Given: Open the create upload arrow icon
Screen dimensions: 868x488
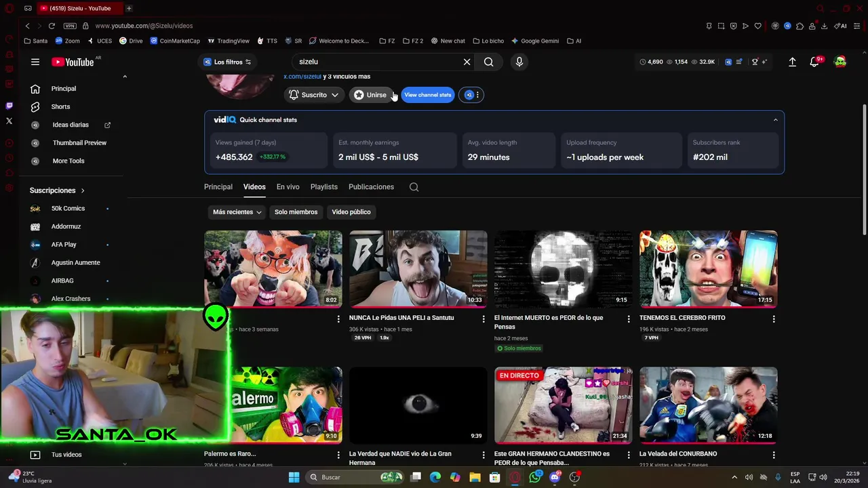Looking at the screenshot, I should point(792,62).
